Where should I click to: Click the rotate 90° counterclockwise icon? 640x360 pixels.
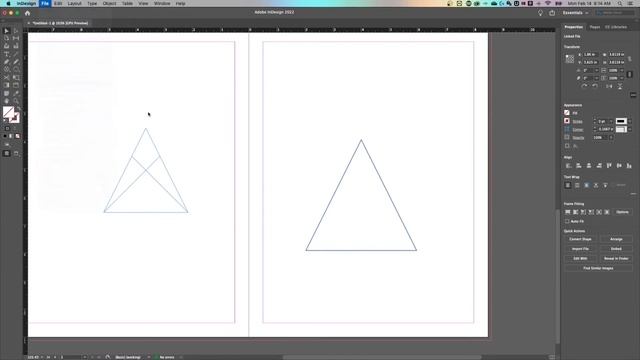click(595, 86)
